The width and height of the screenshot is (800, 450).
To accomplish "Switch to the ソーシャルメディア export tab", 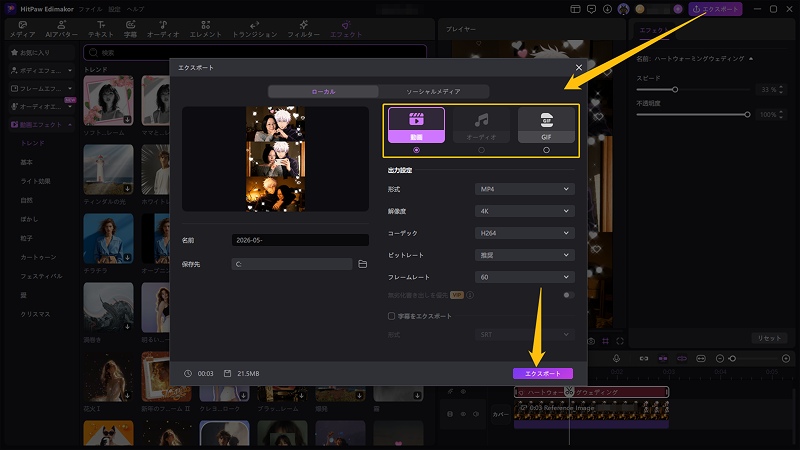I will (x=433, y=92).
